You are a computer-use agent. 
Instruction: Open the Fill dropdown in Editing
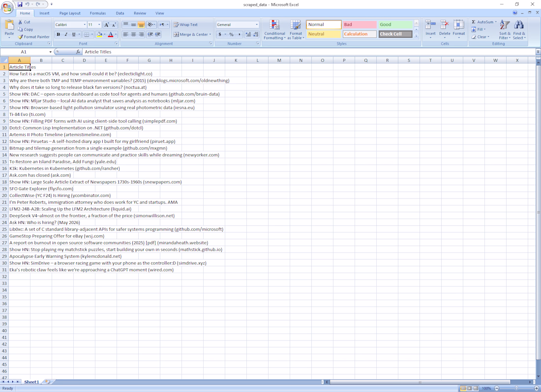[x=478, y=29]
